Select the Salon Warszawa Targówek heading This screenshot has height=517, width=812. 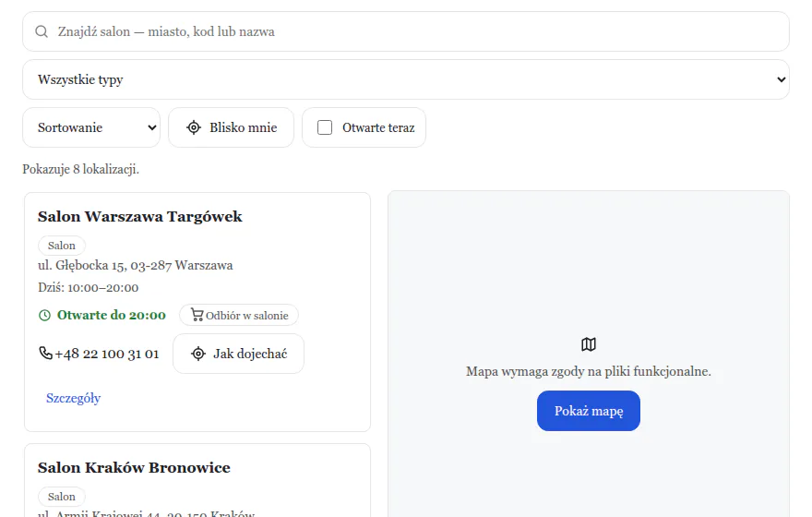coord(140,217)
